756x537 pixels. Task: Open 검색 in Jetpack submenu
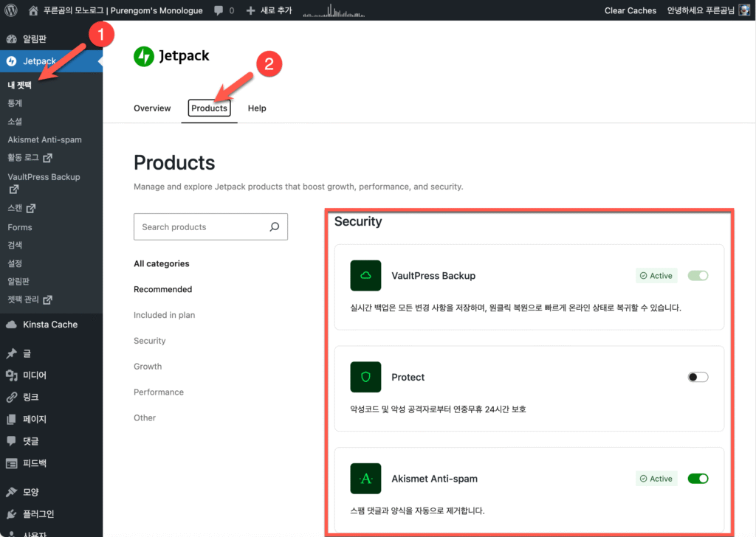(x=15, y=245)
